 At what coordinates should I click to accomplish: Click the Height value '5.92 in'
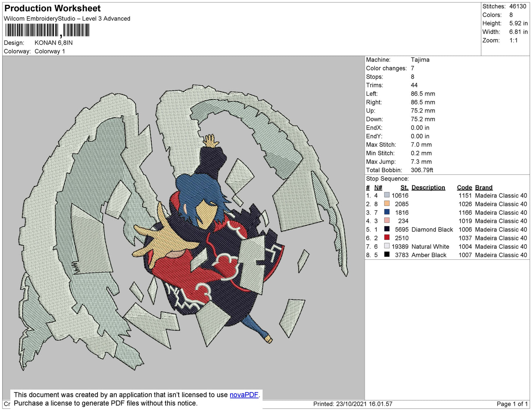518,23
